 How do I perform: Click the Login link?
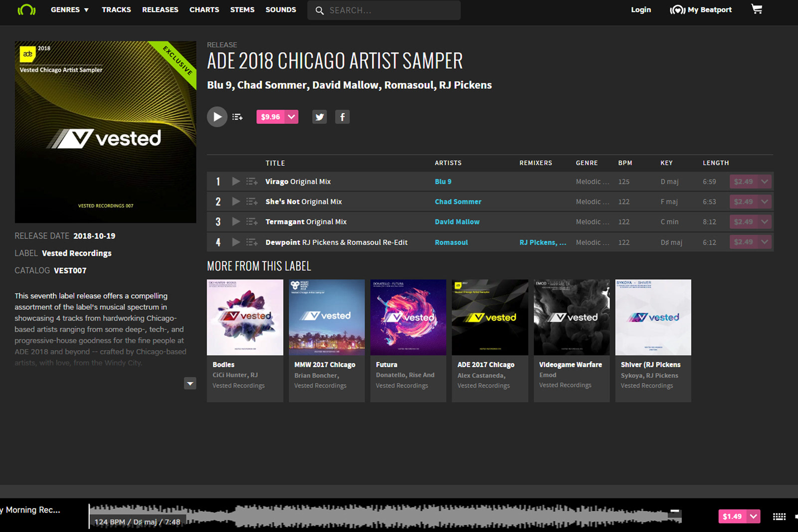tap(641, 9)
